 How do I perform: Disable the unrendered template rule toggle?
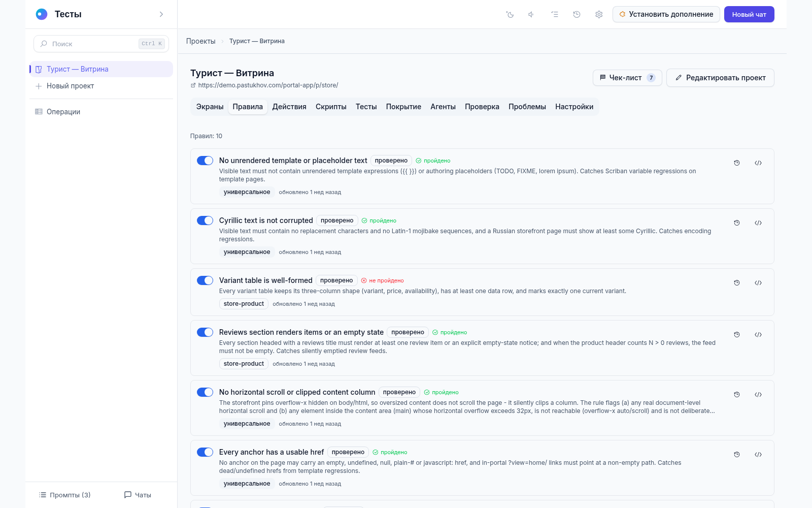pos(205,161)
